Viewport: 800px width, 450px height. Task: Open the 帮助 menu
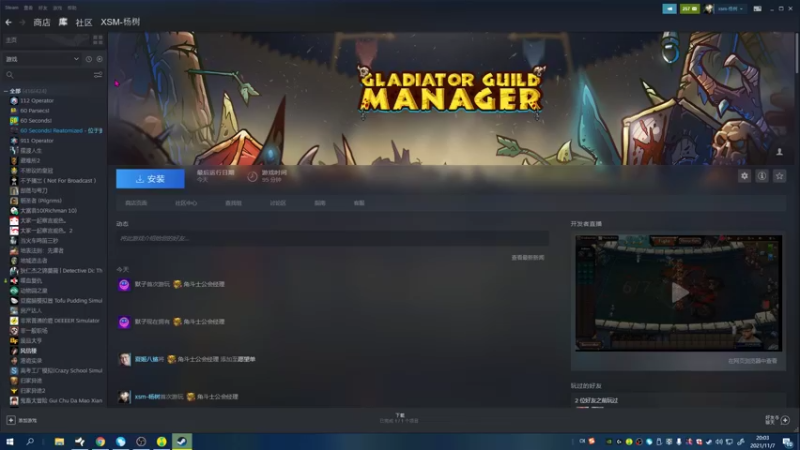tap(72, 8)
